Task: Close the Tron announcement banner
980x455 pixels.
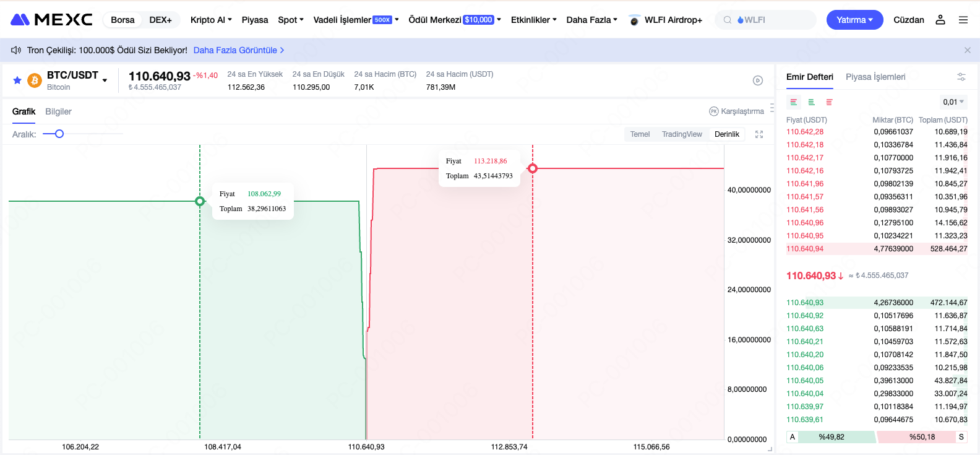Action: 968,50
